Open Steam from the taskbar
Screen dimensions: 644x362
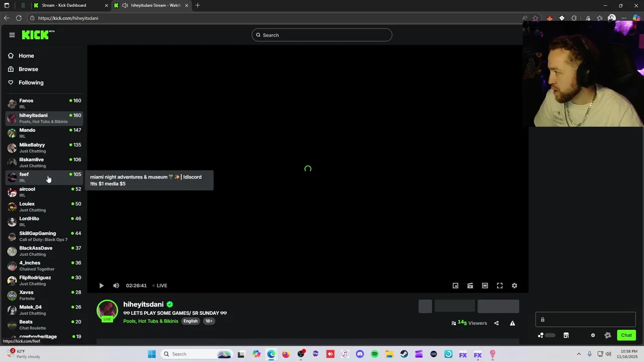[404, 354]
